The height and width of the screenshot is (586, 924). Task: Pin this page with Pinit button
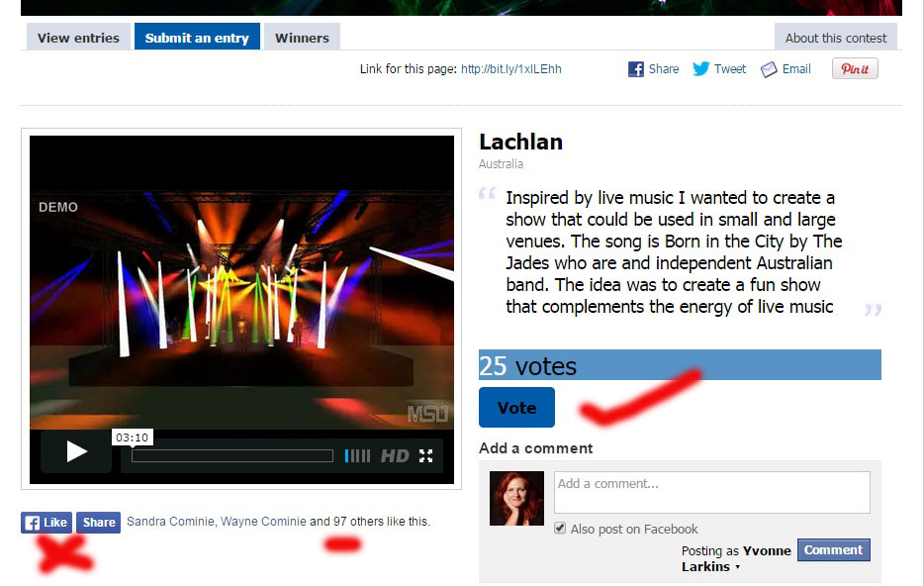(x=855, y=69)
